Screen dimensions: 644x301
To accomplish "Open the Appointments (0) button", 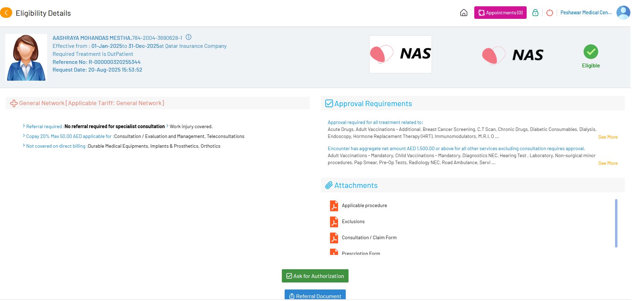I will coord(500,13).
